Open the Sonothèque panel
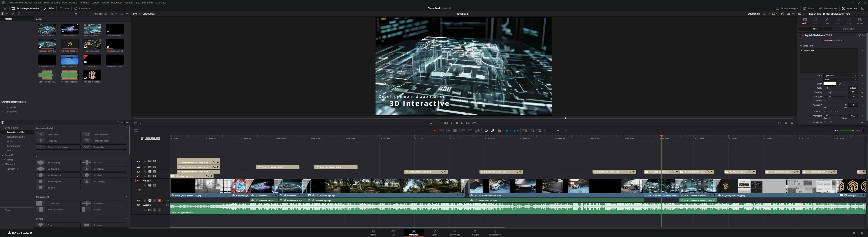Screen dimensions: 868x237 (x=82, y=8)
